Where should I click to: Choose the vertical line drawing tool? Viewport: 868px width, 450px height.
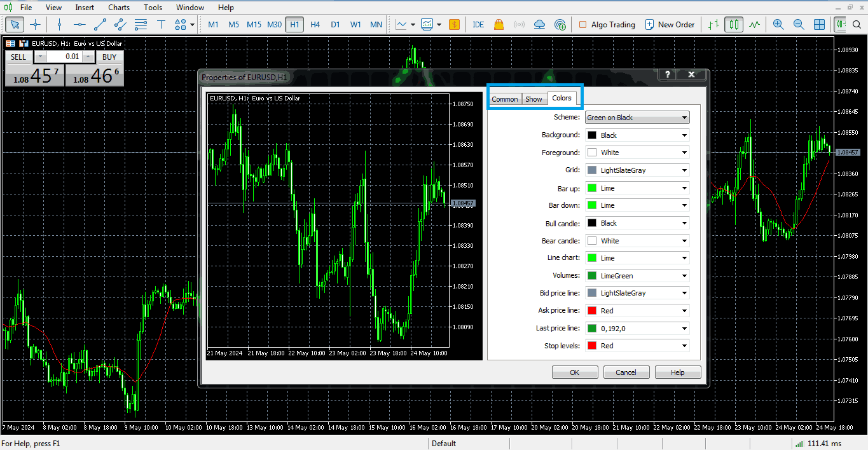(x=59, y=25)
